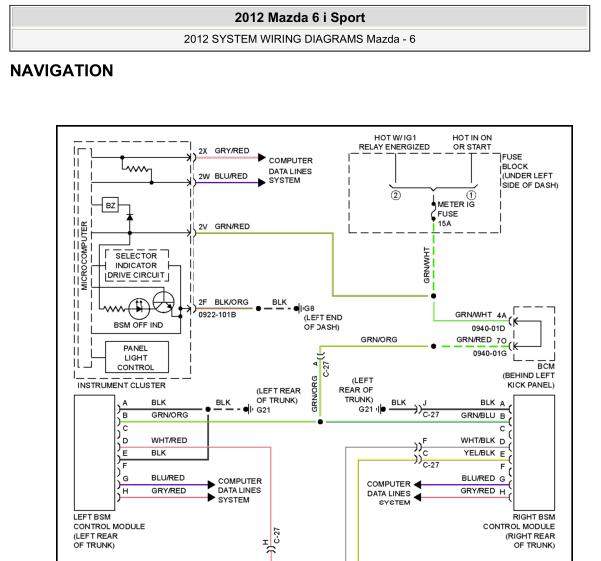Click the "SELECTOR INDICATOR DRIVE CIRCUIT" box
Image resolution: width=601 pixels, height=561 pixels.
136,265
